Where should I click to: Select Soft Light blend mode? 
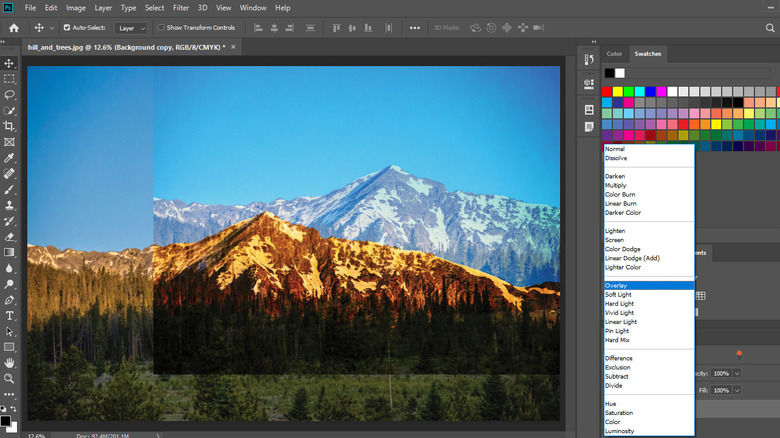coord(619,294)
